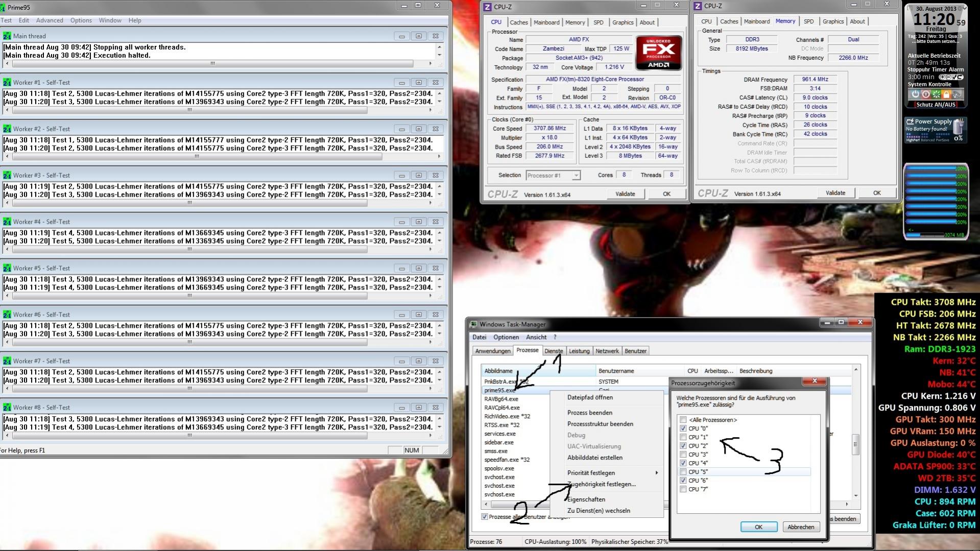The width and height of the screenshot is (980, 551).
Task: Check CPU "7" affinity checkbox
Action: point(683,489)
